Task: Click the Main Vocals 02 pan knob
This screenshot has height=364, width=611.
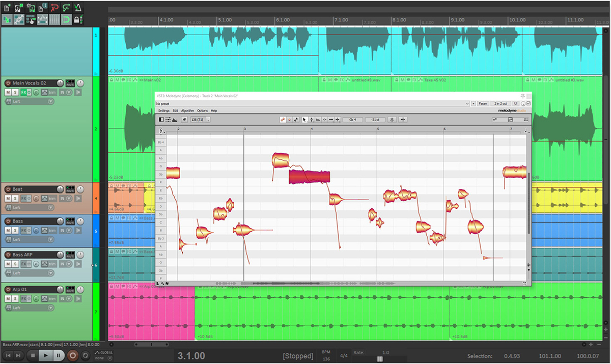Action: point(80,83)
